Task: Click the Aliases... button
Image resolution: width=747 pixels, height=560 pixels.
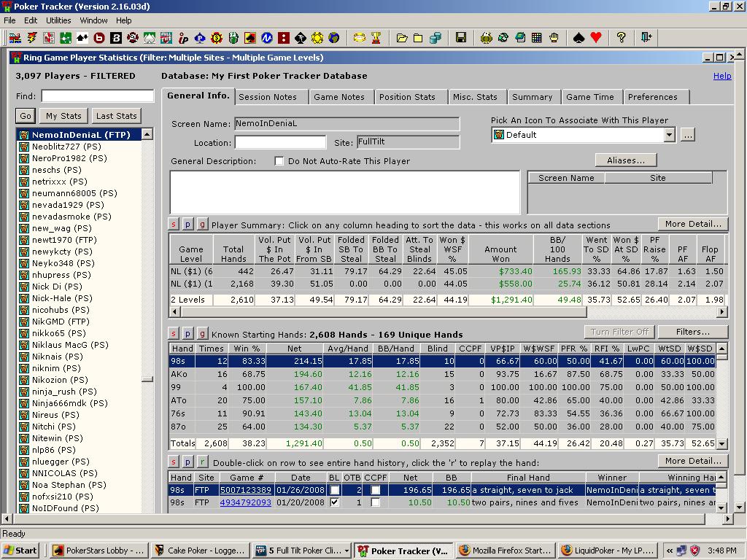Action: 626,160
